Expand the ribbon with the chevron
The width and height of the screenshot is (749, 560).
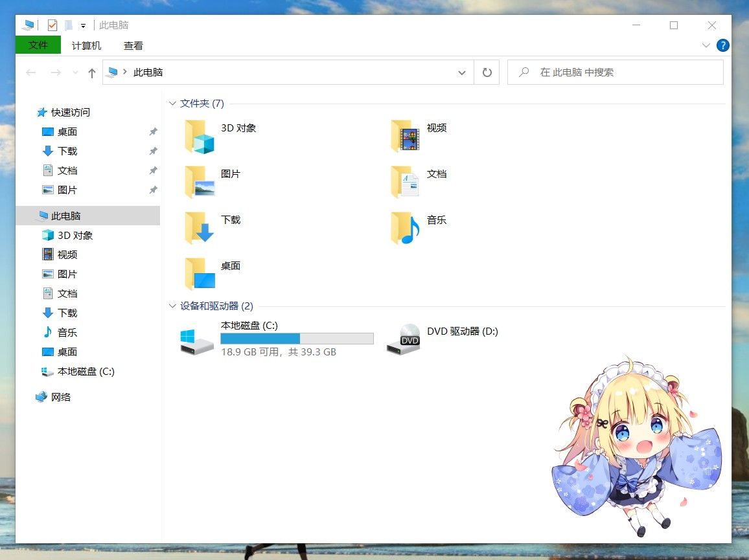tap(706, 45)
